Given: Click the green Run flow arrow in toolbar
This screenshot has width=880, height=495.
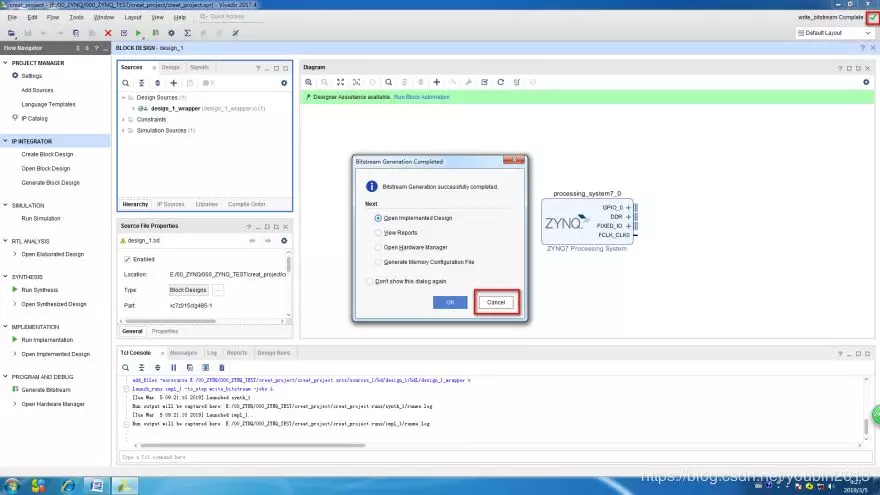Looking at the screenshot, I should tap(139, 33).
